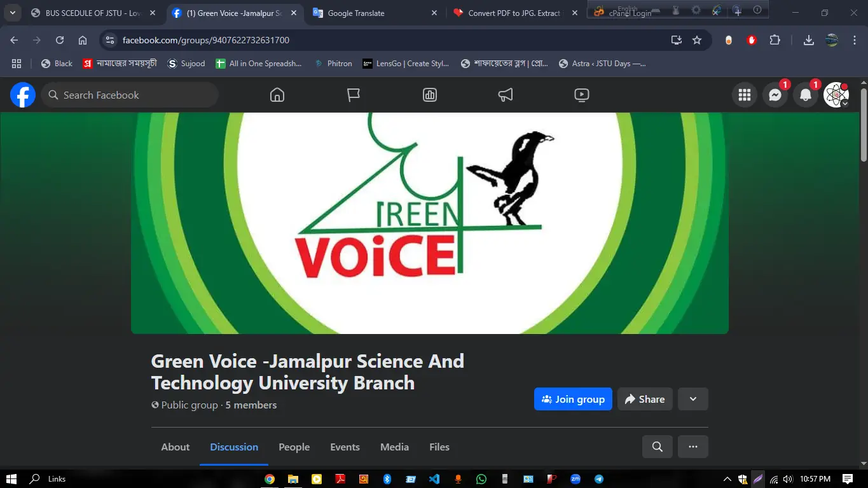Open the Facebook Video icon
The width and height of the screenshot is (868, 488).
pyautogui.click(x=582, y=95)
